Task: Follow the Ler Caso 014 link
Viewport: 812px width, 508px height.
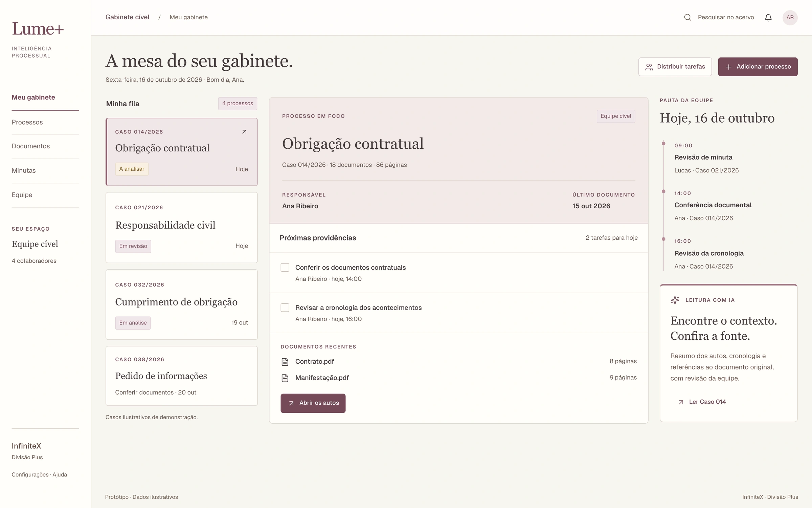Action: [702, 402]
